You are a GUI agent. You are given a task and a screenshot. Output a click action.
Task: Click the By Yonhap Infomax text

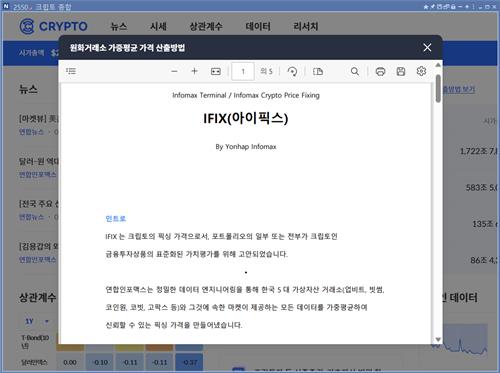(x=246, y=147)
